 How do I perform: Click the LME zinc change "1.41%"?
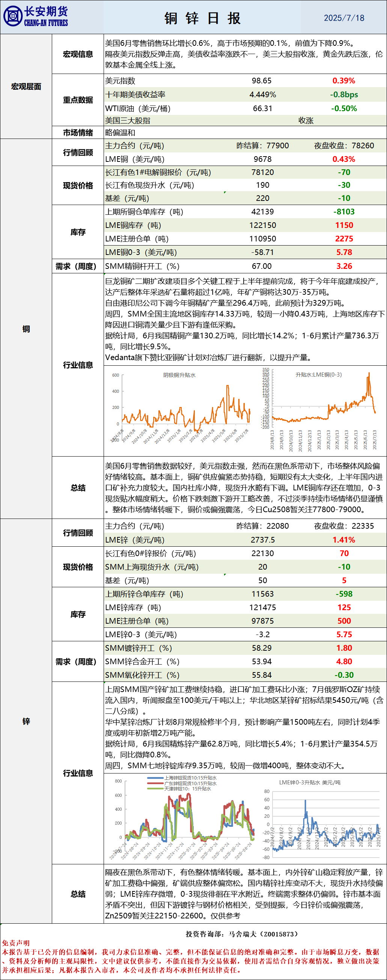coord(344,540)
